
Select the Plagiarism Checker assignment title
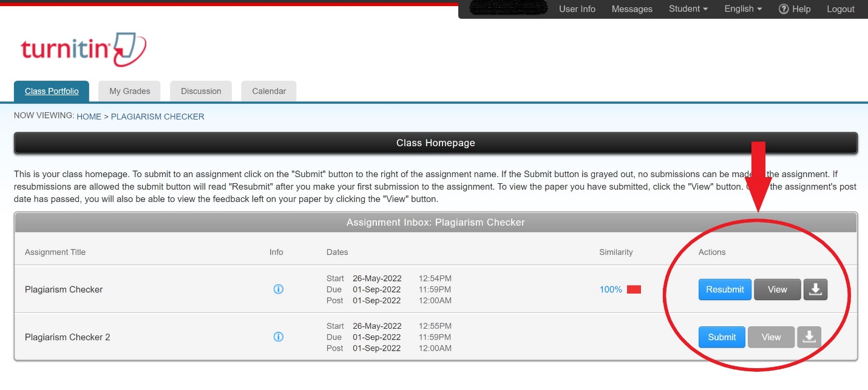pyautogui.click(x=64, y=289)
